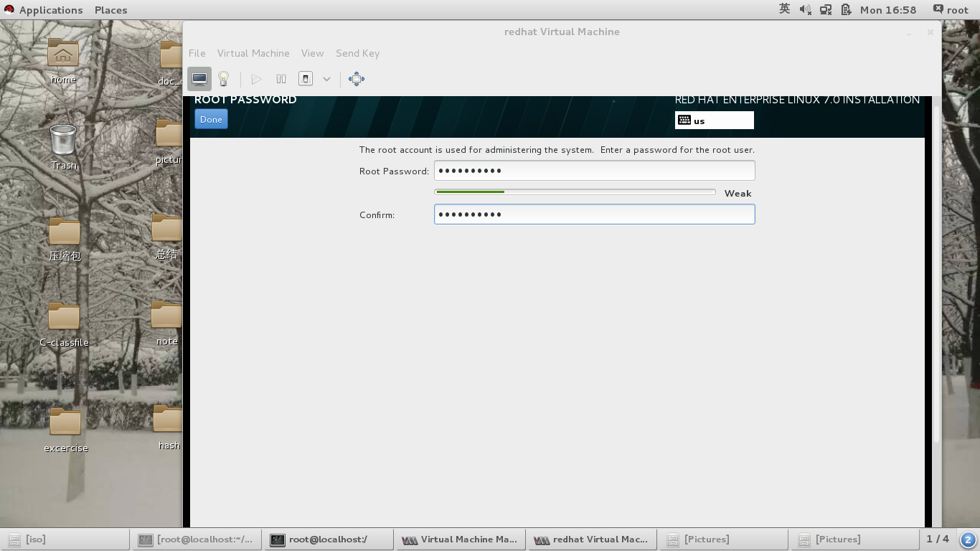Select the excercise folder on desktop
Screen dimensions: 980x551
[x=65, y=430]
